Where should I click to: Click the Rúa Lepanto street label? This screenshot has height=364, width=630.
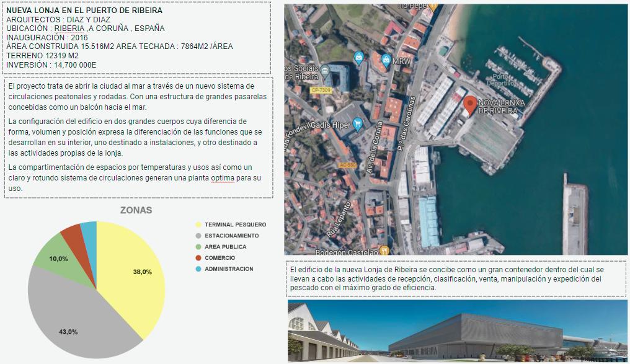pos(340,220)
